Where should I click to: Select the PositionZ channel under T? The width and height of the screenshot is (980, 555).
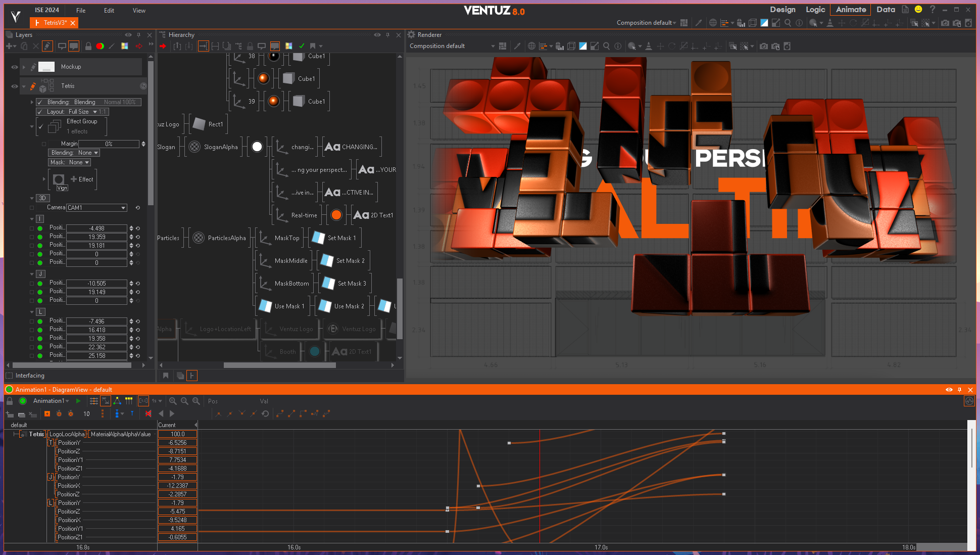69,451
